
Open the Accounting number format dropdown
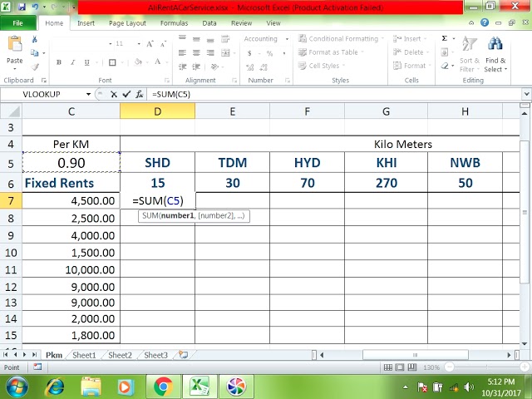tap(287, 39)
